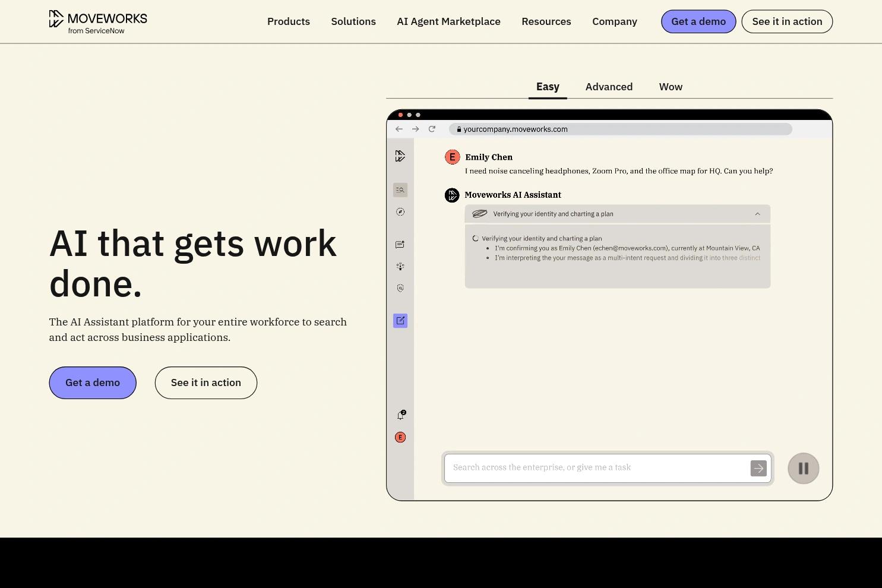Start a new chat with the purple compose icon
Screen dimensions: 882x588
[400, 321]
